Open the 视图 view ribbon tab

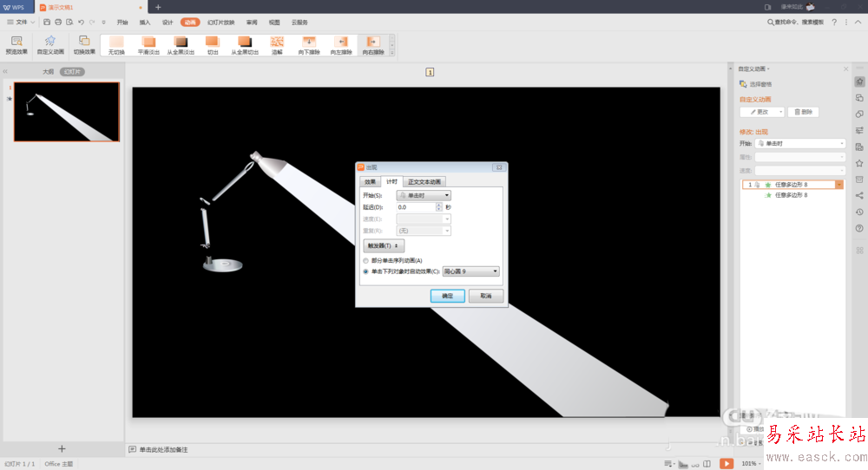[274, 23]
